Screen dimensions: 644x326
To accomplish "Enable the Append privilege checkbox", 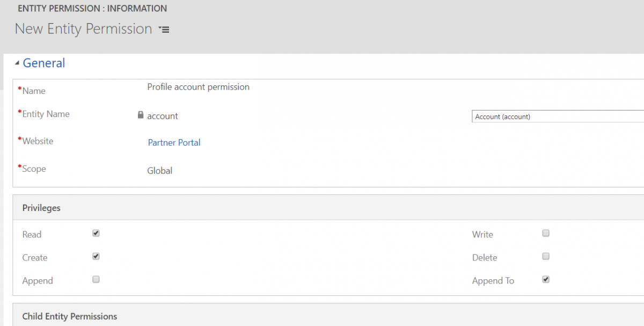I will tap(96, 280).
